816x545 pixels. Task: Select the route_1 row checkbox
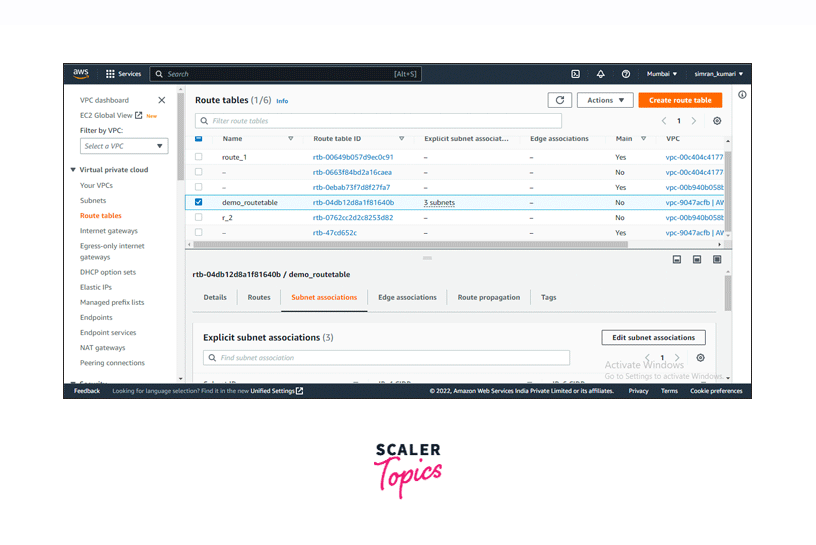[198, 157]
